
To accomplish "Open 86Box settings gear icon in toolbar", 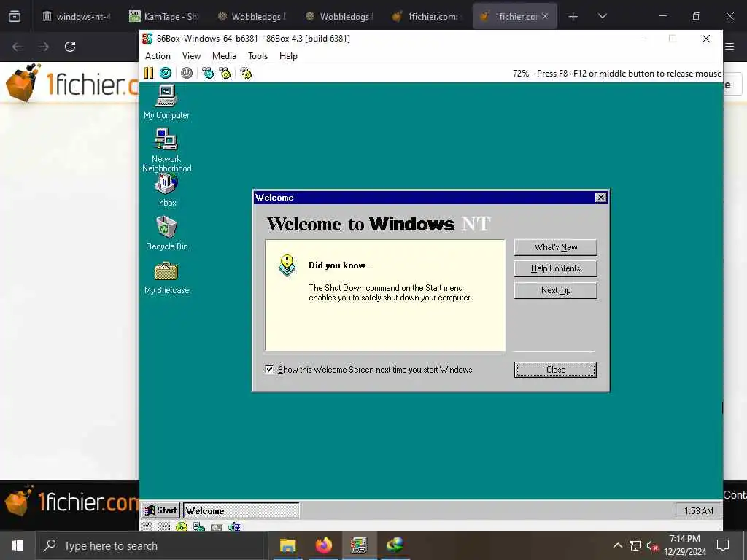I will [x=246, y=73].
